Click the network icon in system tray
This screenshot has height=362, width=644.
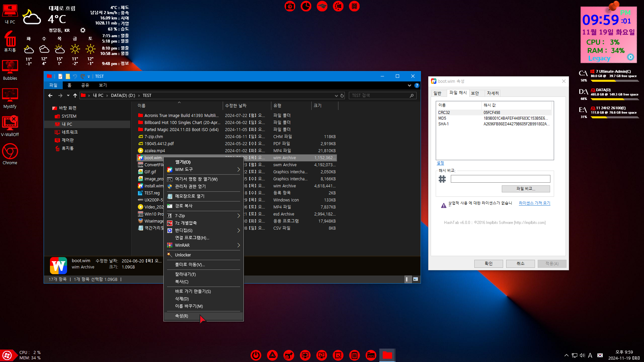point(574,355)
